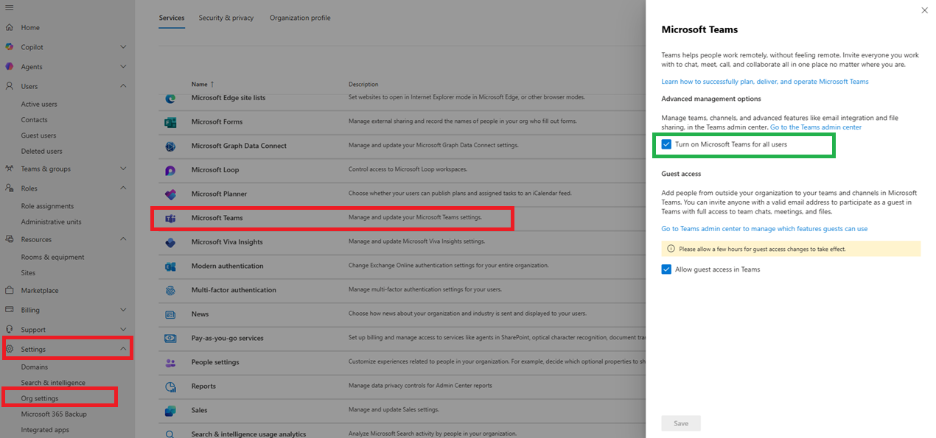
Task: Expand the Billing section chevron
Action: [123, 310]
